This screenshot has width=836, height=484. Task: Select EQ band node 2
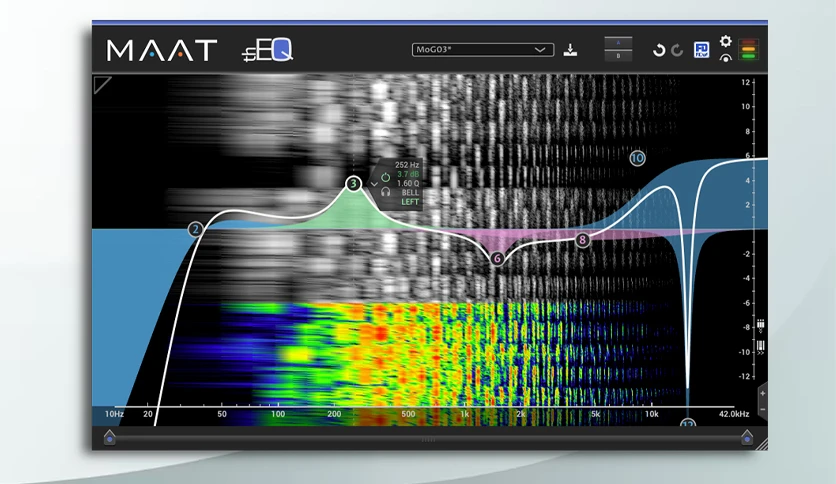coord(196,229)
